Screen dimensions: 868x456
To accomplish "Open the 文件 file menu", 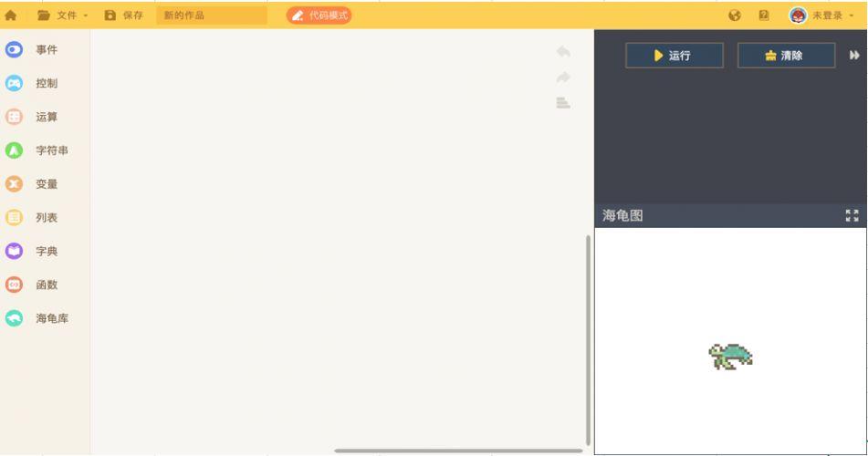I will tap(63, 16).
